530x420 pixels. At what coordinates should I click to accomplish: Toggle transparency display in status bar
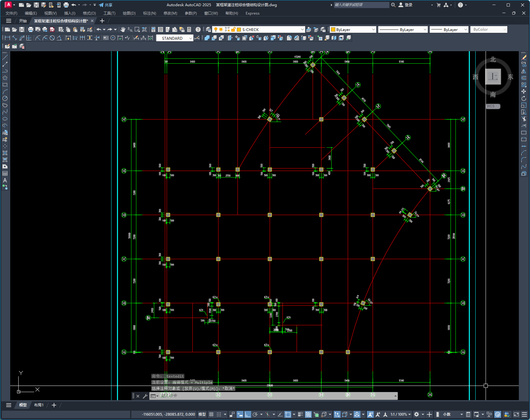[x=308, y=414]
